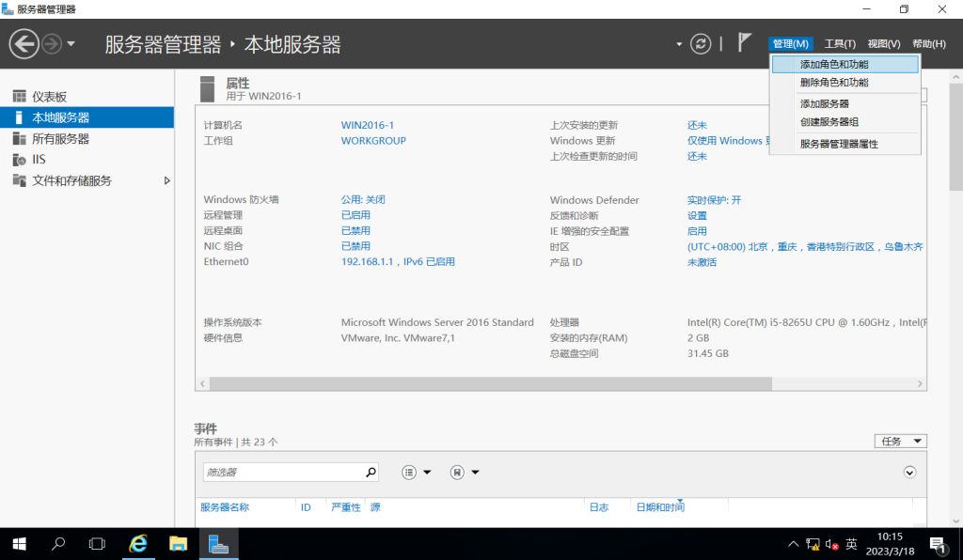Go back with the left arrow button
This screenshot has width=963, height=560.
(24, 44)
